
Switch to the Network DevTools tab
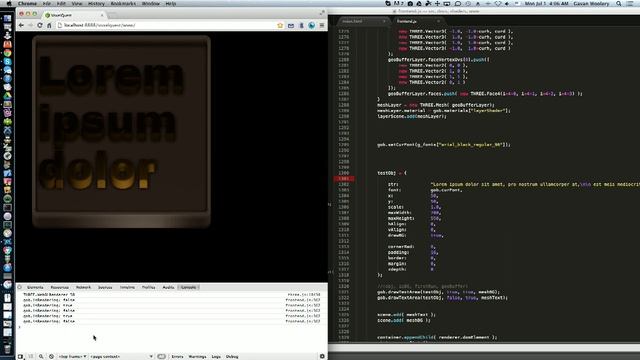(x=83, y=287)
